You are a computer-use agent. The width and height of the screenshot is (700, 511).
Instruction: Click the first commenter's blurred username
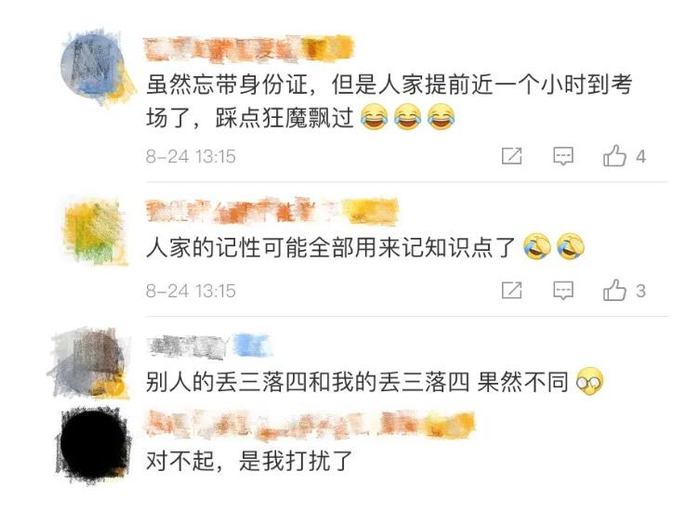pos(248,48)
